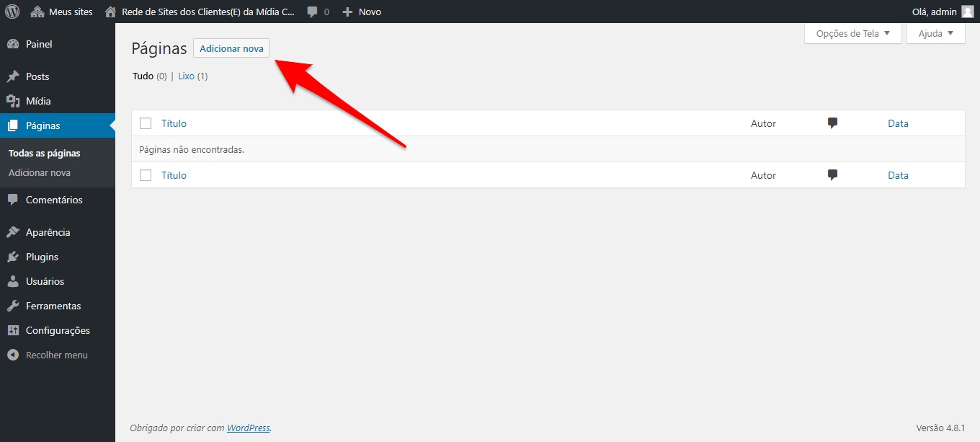Click the home icon for site name

tap(110, 12)
